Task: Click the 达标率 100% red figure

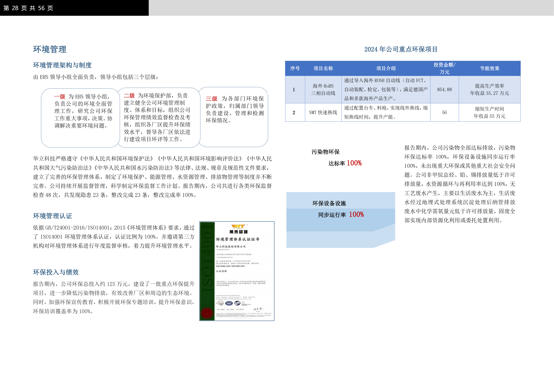Action: 354,163
